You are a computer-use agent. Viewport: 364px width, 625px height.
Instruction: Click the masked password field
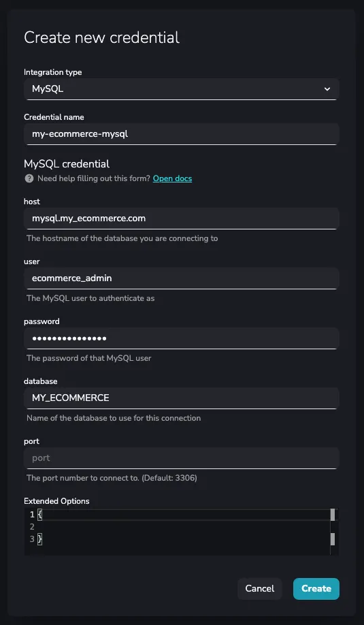[x=181, y=338]
